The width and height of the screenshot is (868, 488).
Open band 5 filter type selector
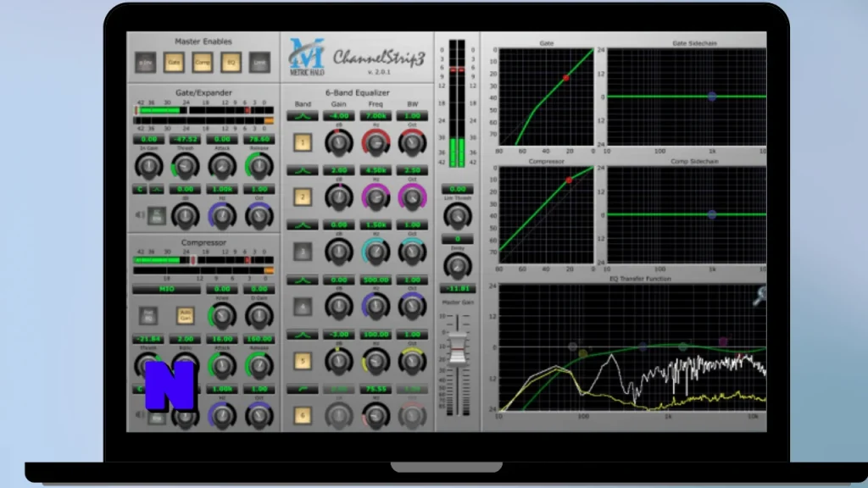pos(303,335)
